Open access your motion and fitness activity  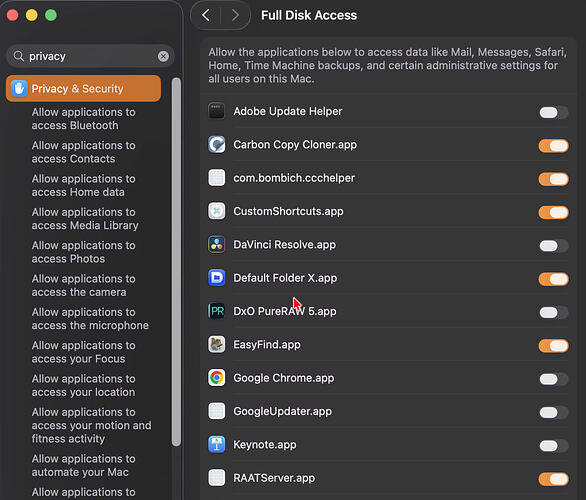click(91, 425)
